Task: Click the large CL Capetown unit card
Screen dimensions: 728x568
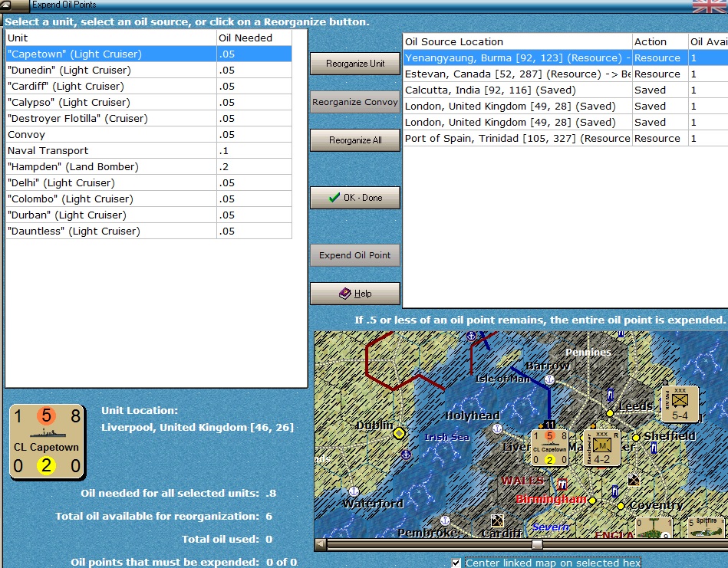Action: click(x=47, y=442)
